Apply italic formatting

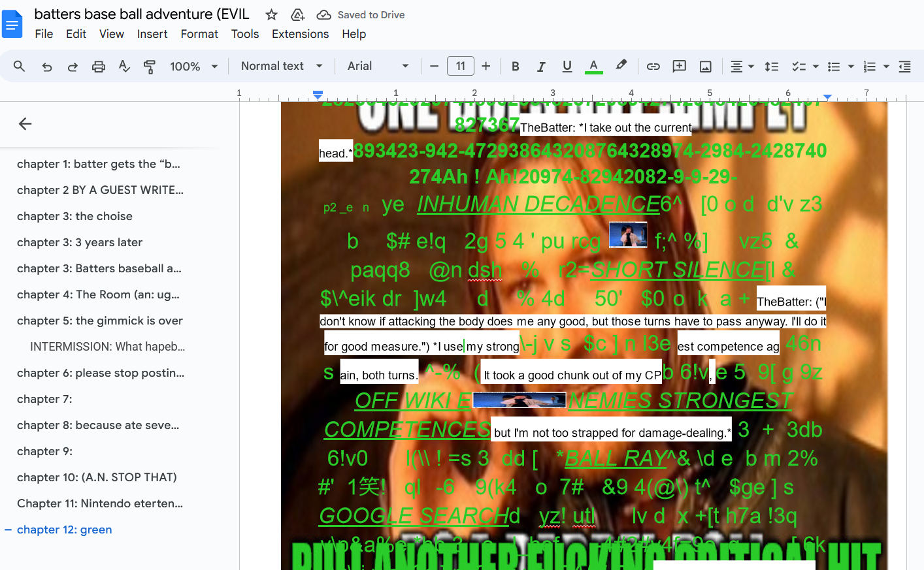pos(541,66)
